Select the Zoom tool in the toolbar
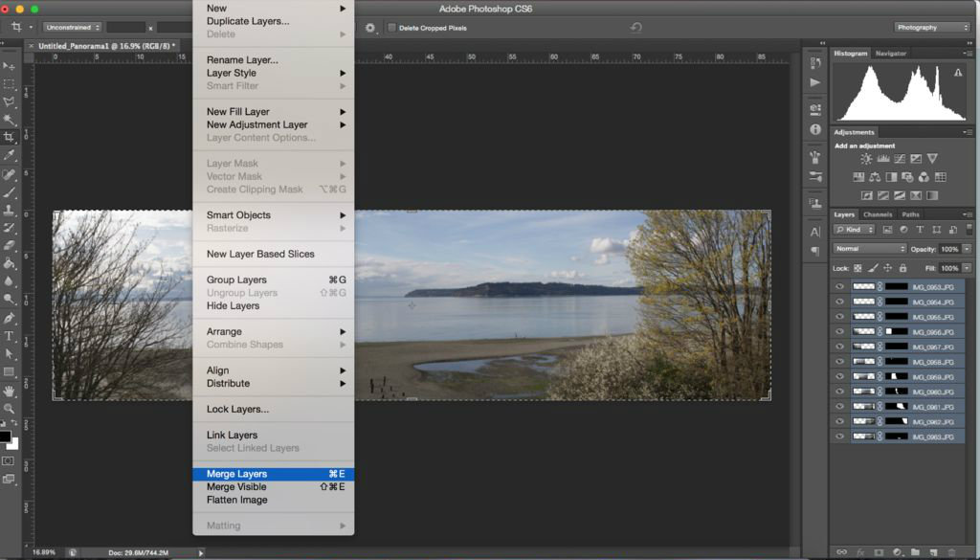This screenshot has height=560, width=980. (10, 409)
